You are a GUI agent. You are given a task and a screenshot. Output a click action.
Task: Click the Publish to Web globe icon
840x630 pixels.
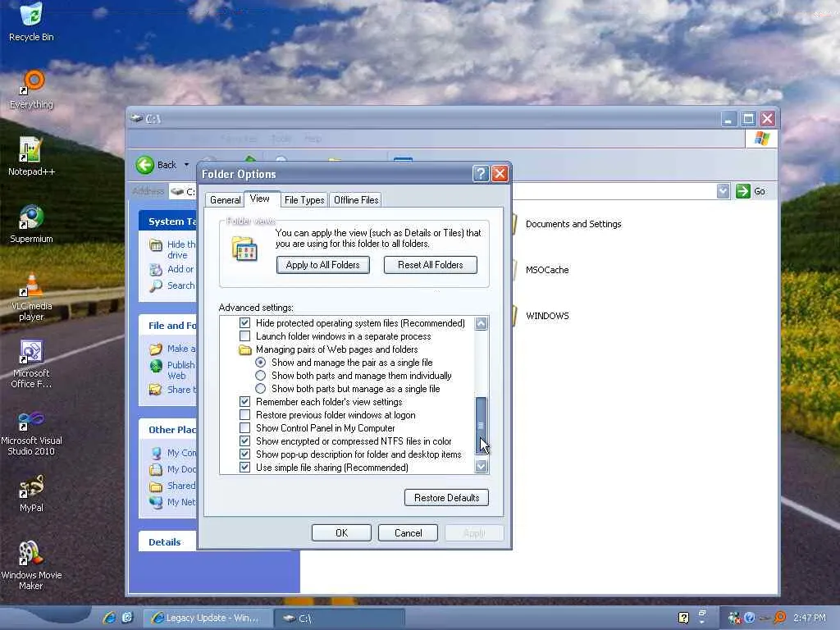click(155, 366)
